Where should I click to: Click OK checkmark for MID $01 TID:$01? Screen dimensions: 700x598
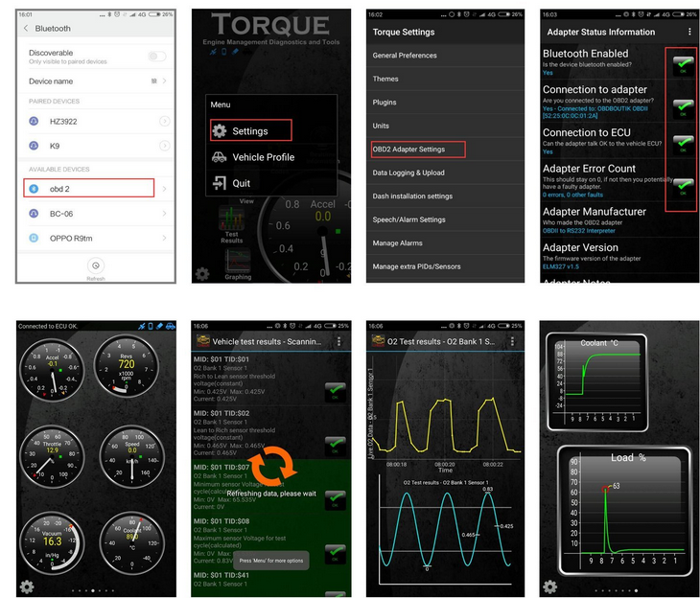click(336, 392)
